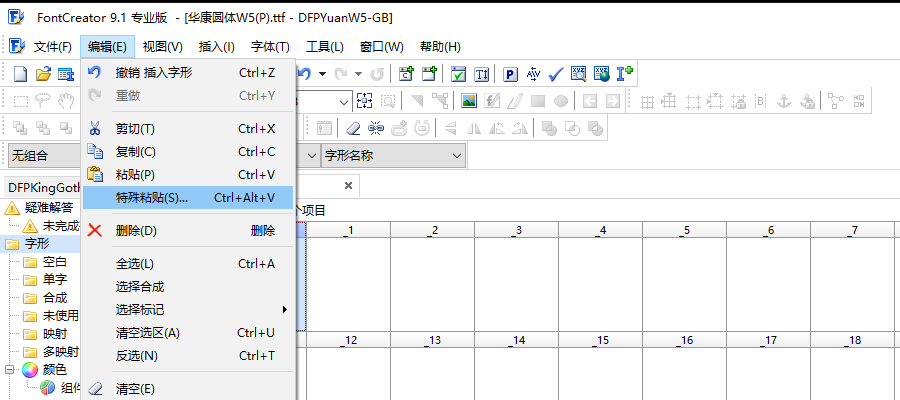
Task: Click the grid display icon
Action: (647, 102)
